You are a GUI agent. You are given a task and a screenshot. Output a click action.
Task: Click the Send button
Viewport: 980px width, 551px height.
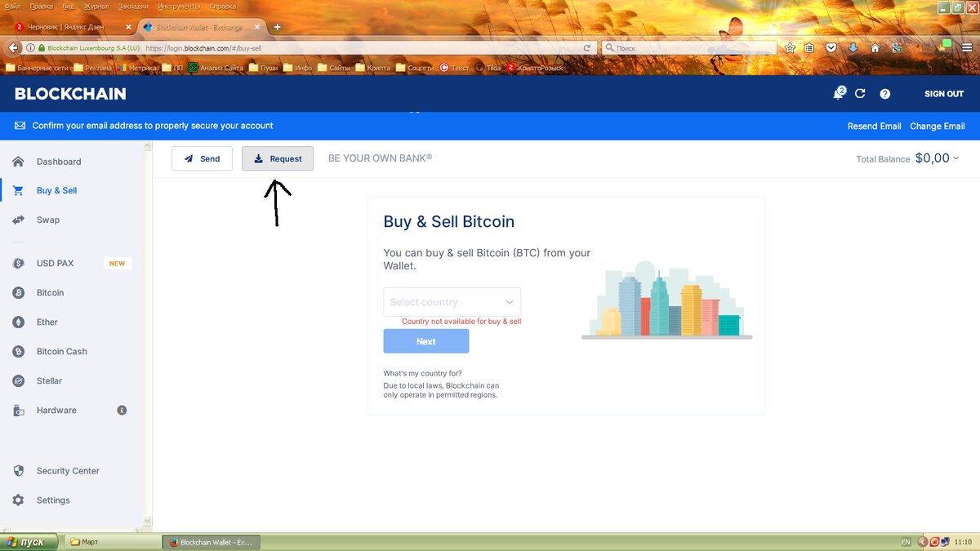coord(202,158)
